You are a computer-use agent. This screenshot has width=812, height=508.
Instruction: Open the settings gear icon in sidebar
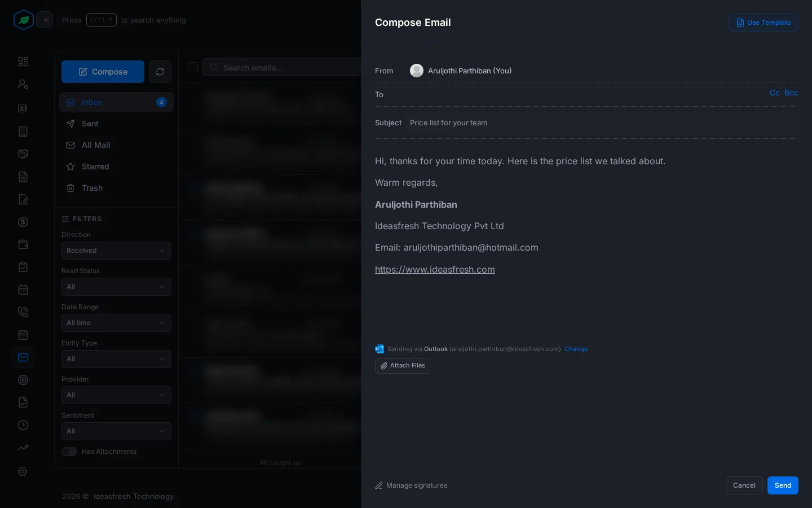pyautogui.click(x=23, y=471)
